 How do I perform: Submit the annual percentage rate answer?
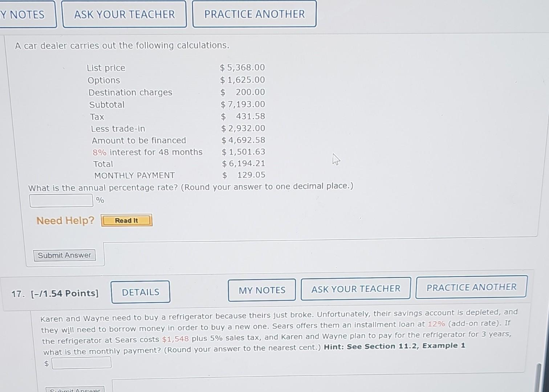tap(64, 255)
